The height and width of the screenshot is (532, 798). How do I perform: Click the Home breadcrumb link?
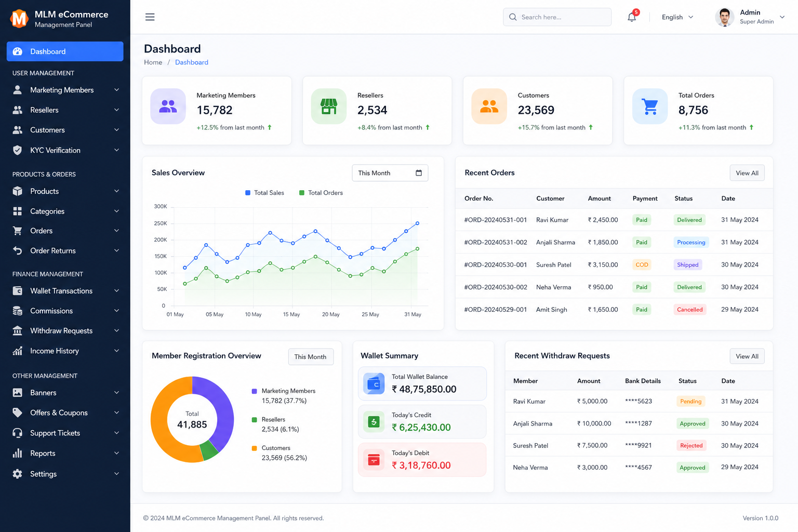(x=153, y=62)
